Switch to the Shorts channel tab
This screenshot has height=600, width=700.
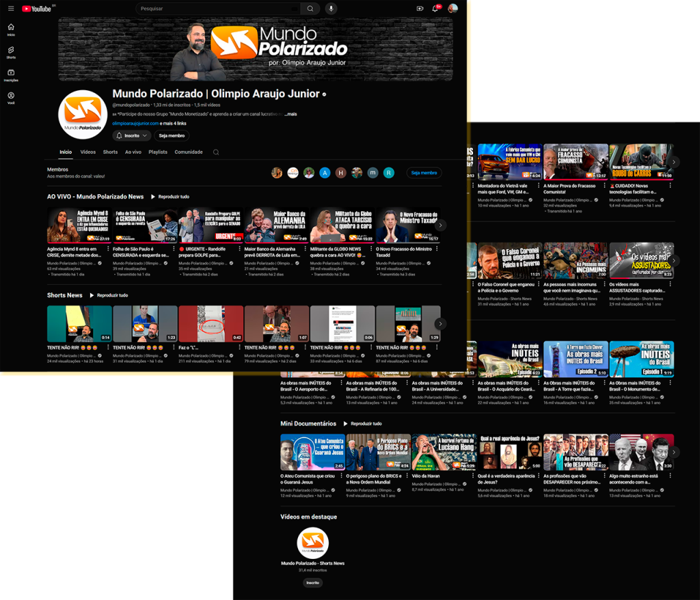pyautogui.click(x=110, y=152)
